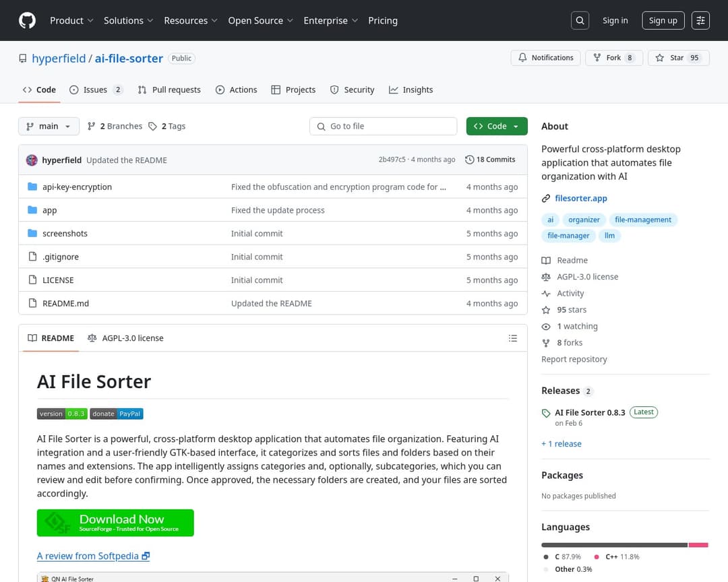728x582 pixels.
Task: Visit the filesorter.app website link
Action: click(x=581, y=198)
